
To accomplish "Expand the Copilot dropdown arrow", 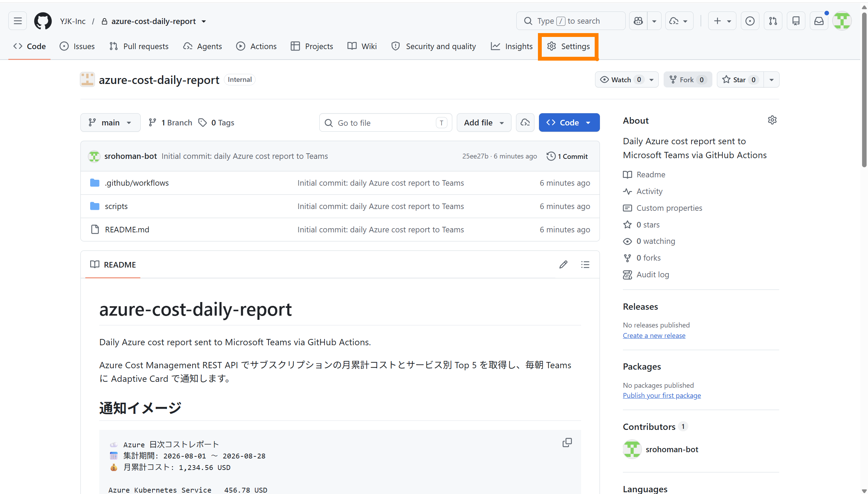I will click(654, 21).
